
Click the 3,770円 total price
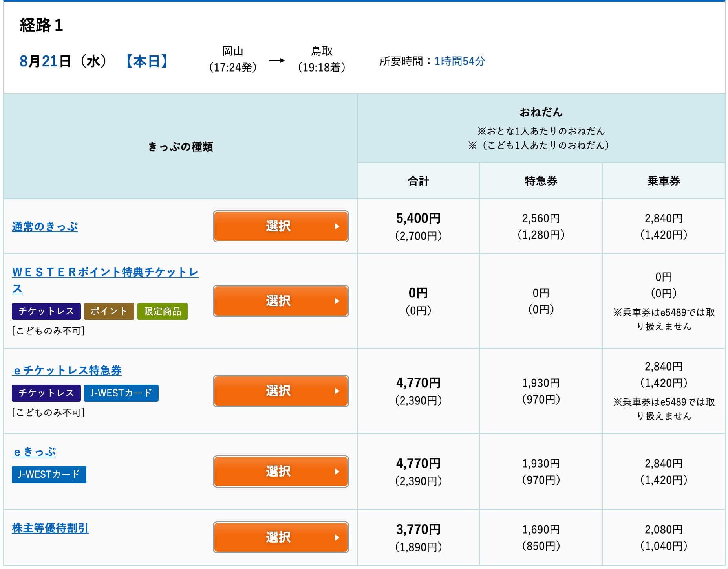[418, 529]
